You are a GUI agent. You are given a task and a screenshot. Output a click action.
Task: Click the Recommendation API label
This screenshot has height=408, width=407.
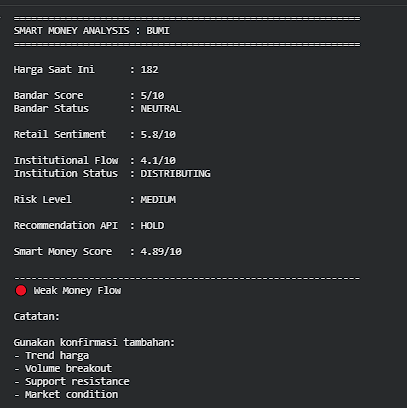tap(66, 225)
